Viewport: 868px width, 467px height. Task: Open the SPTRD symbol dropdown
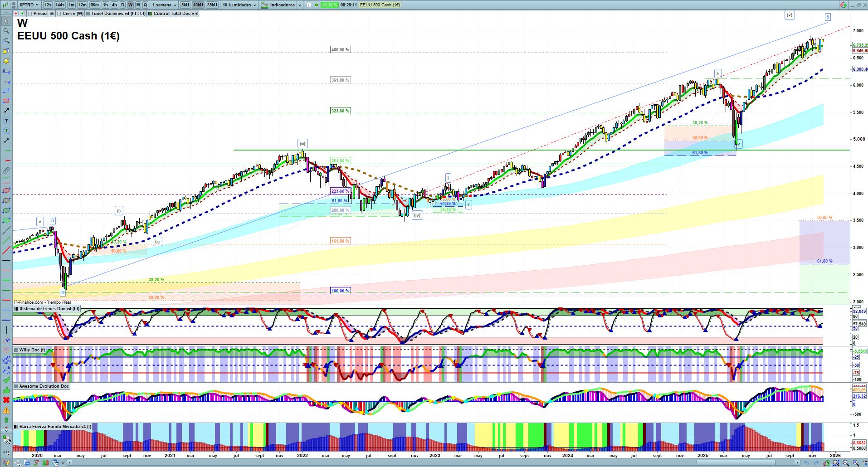(x=29, y=5)
